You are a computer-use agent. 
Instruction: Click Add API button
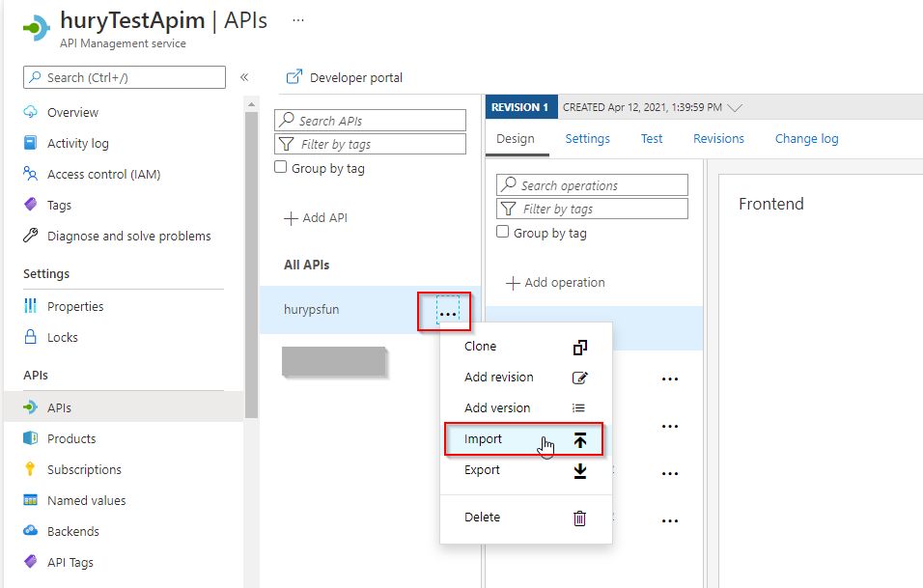(x=316, y=218)
